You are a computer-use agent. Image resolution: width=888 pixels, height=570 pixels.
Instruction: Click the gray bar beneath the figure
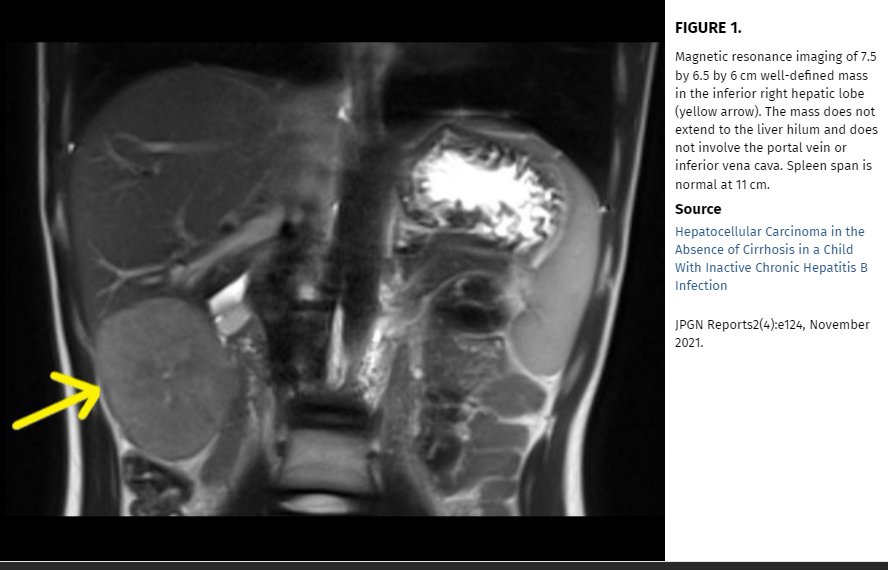point(444,566)
